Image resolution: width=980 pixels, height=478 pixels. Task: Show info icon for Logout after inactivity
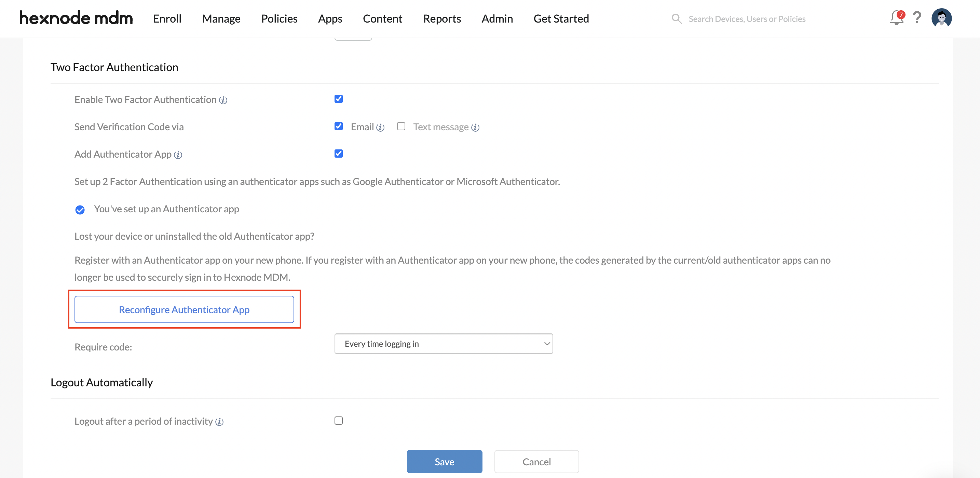pyautogui.click(x=219, y=422)
